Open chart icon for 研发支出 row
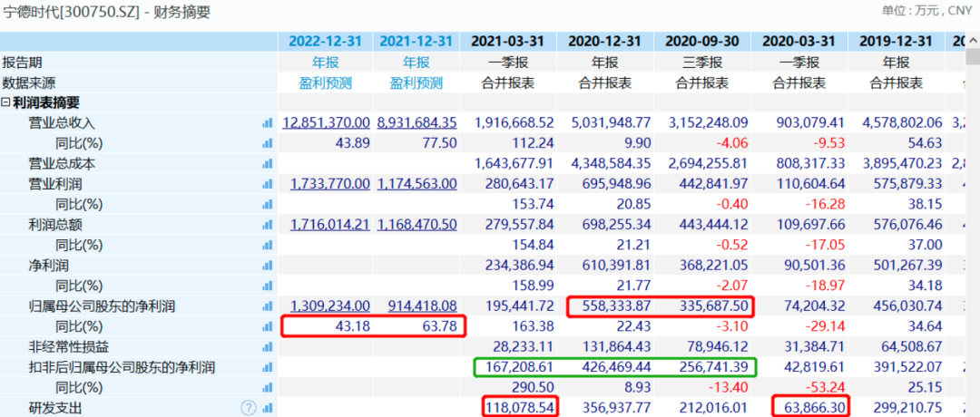The width and height of the screenshot is (980, 417). click(x=268, y=408)
